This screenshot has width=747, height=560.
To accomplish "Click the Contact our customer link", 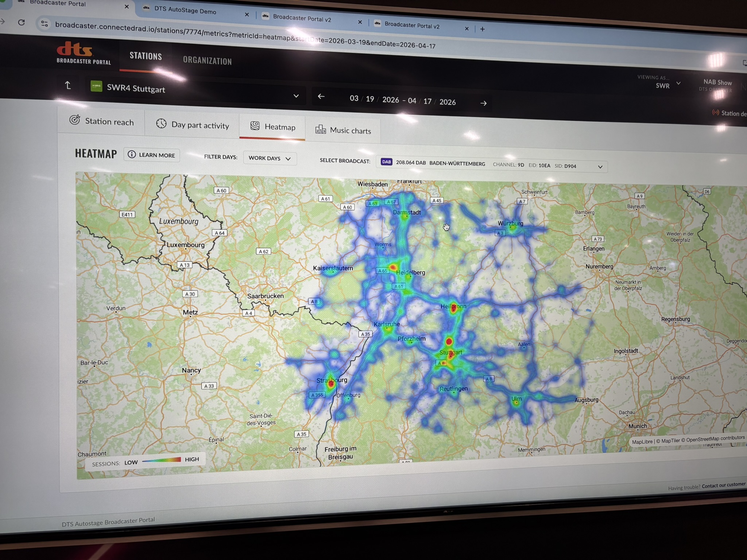I will [x=723, y=485].
